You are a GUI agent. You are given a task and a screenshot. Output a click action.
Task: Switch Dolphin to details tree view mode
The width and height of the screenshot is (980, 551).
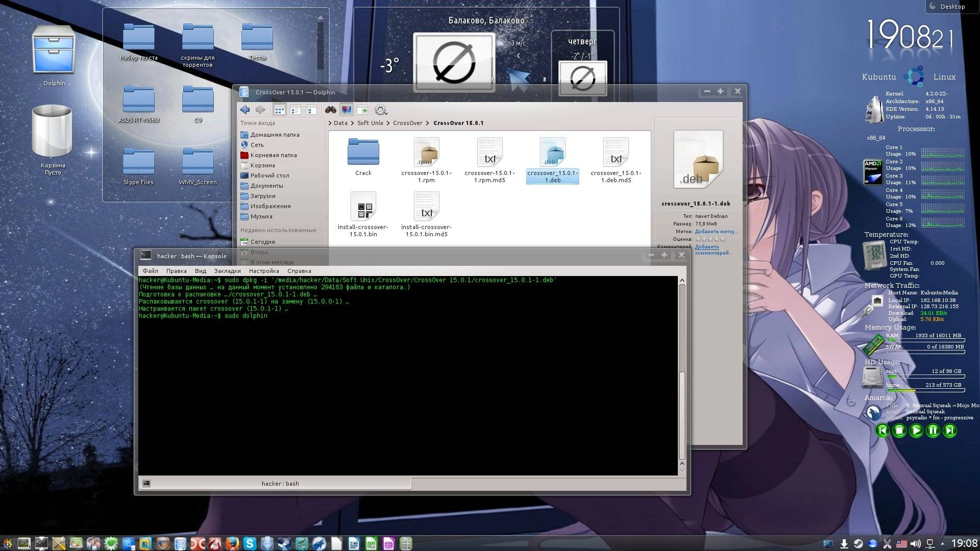click(311, 110)
